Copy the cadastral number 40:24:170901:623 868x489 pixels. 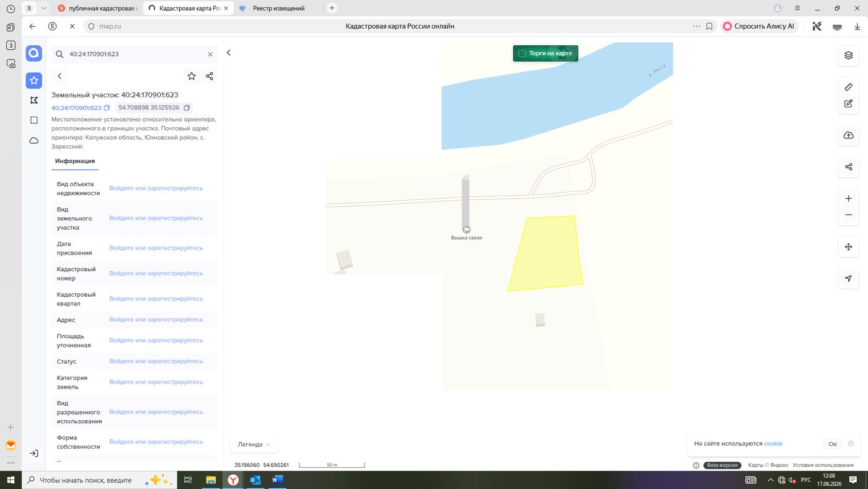coord(107,108)
